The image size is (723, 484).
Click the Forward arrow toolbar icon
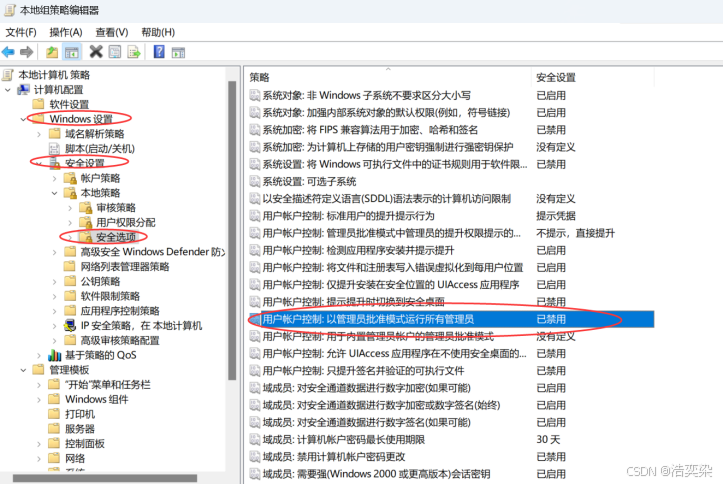click(27, 52)
